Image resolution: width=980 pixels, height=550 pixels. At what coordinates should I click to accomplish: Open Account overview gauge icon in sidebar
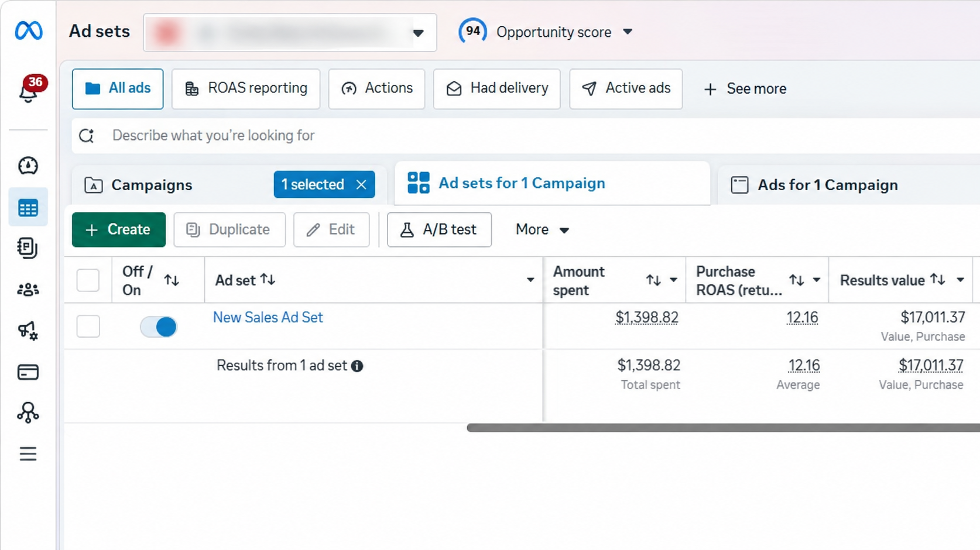tap(28, 166)
